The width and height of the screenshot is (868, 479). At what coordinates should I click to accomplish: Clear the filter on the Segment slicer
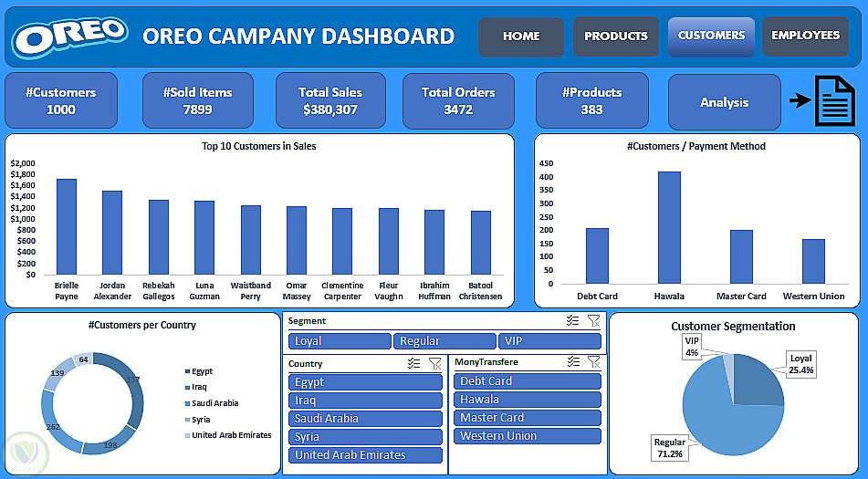tap(593, 321)
